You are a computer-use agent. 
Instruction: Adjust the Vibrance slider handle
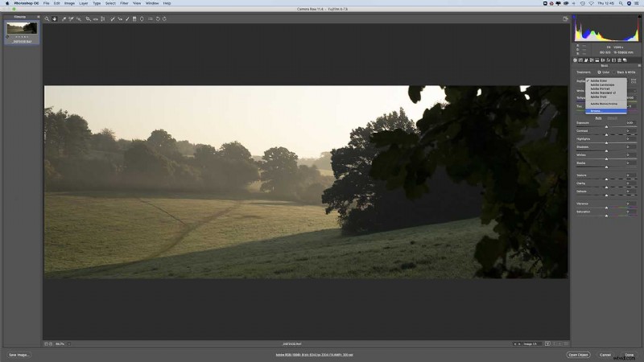click(606, 208)
